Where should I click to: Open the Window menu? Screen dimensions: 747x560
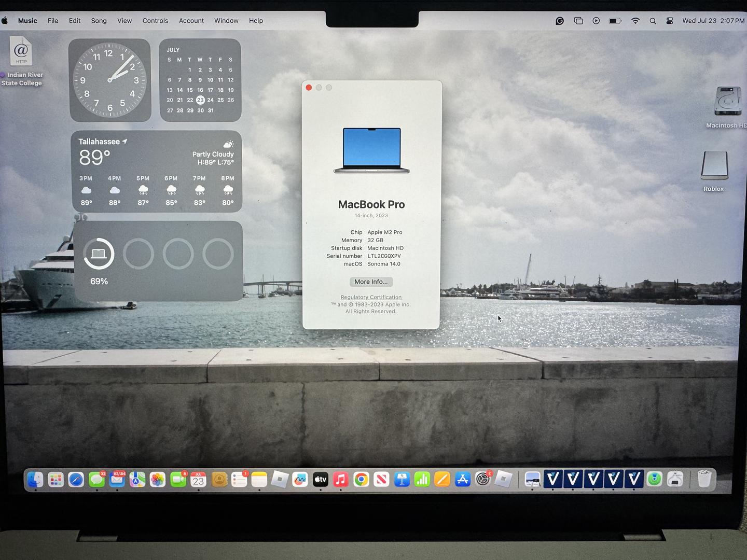[x=226, y=21]
